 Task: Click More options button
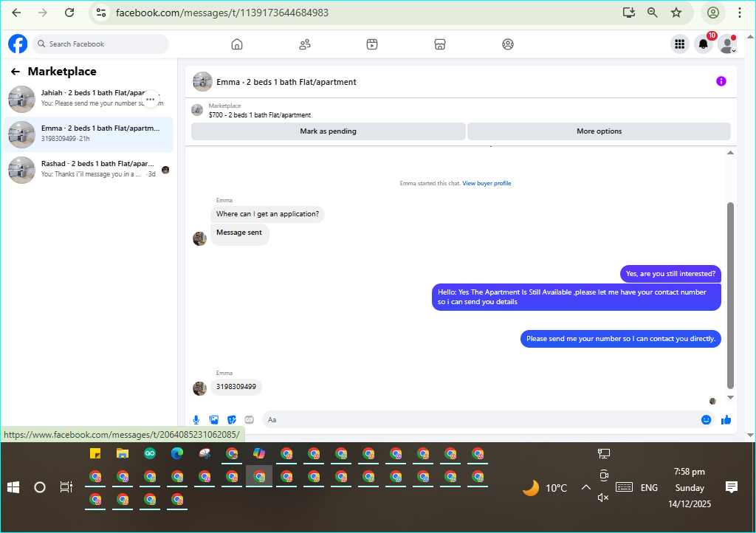[599, 131]
